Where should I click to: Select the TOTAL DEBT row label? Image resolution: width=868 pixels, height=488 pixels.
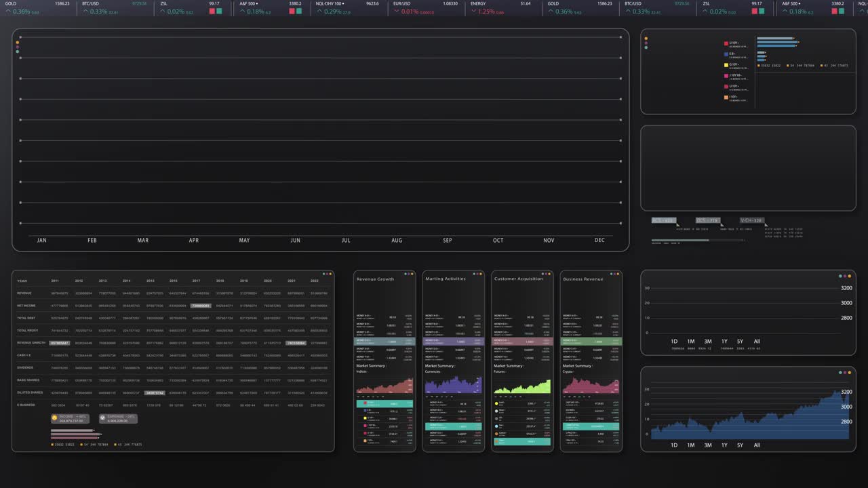pos(26,318)
